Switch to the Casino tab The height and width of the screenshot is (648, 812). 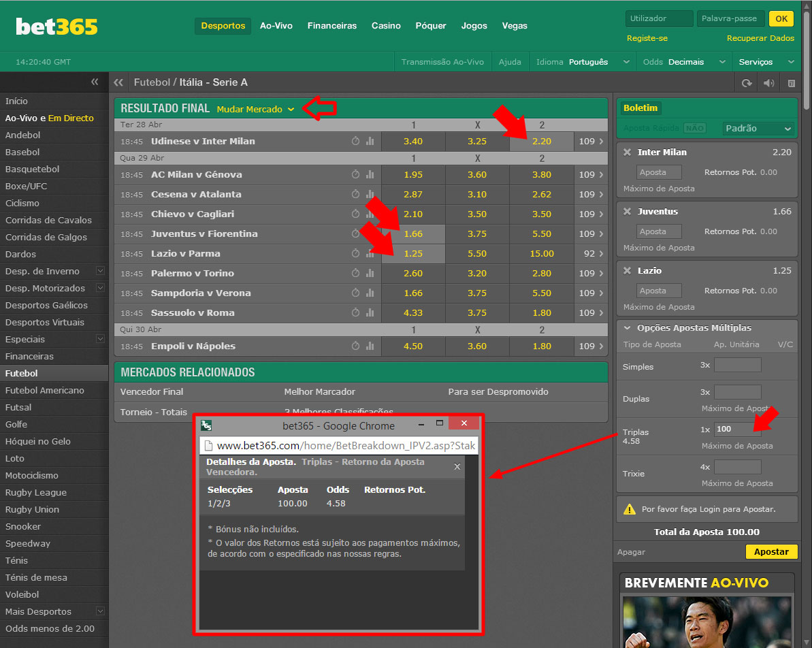click(x=386, y=26)
